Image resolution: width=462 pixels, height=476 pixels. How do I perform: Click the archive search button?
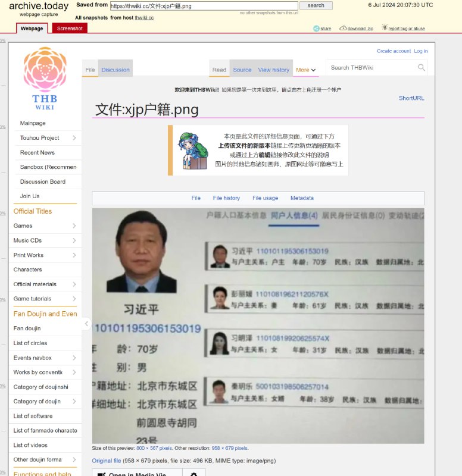tap(316, 5)
